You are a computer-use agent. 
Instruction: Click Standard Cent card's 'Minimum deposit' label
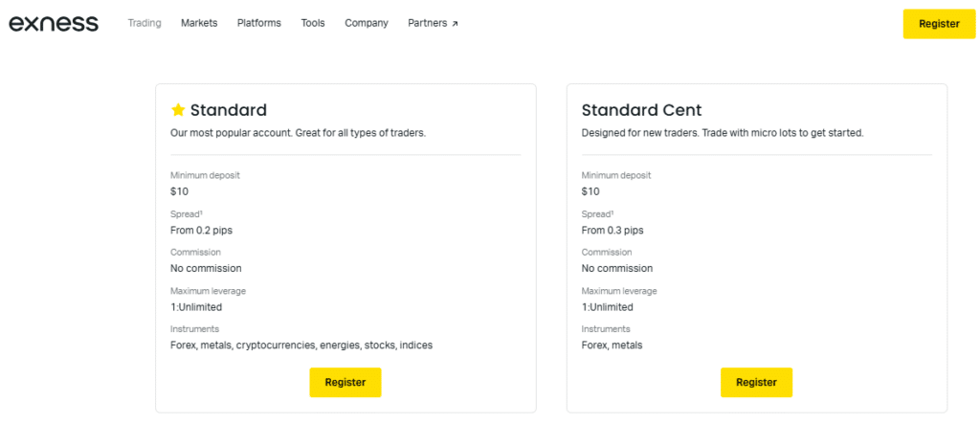(x=616, y=175)
